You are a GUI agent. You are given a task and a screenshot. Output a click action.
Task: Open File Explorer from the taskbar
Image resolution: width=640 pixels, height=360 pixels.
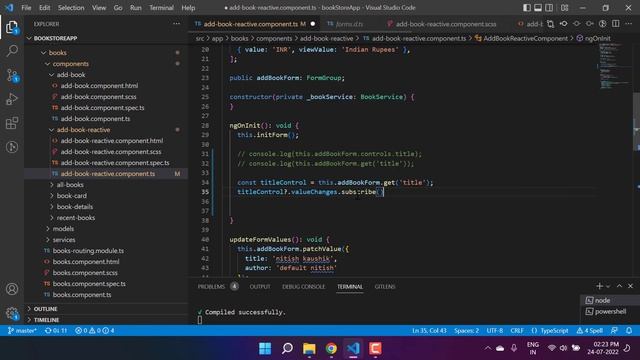(309, 348)
